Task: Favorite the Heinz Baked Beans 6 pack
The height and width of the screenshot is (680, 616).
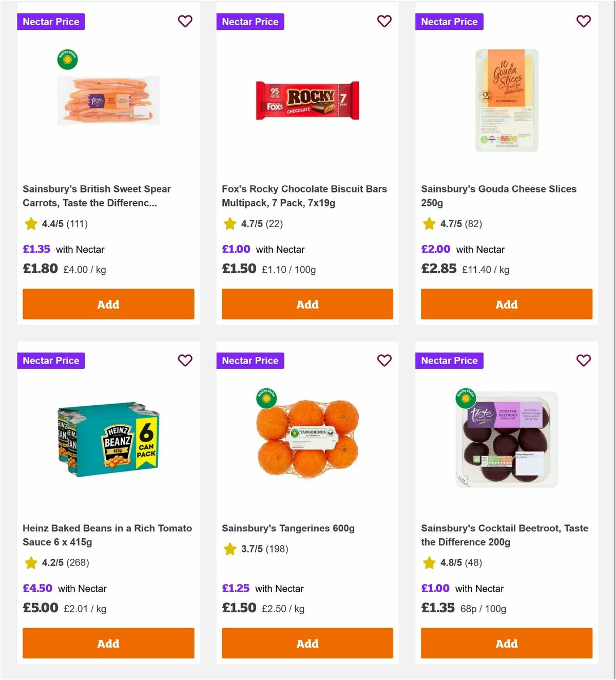Action: (185, 361)
